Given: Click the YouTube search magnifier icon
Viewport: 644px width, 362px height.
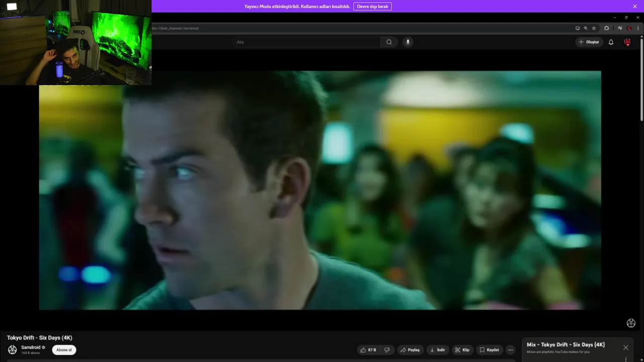Looking at the screenshot, I should (389, 42).
